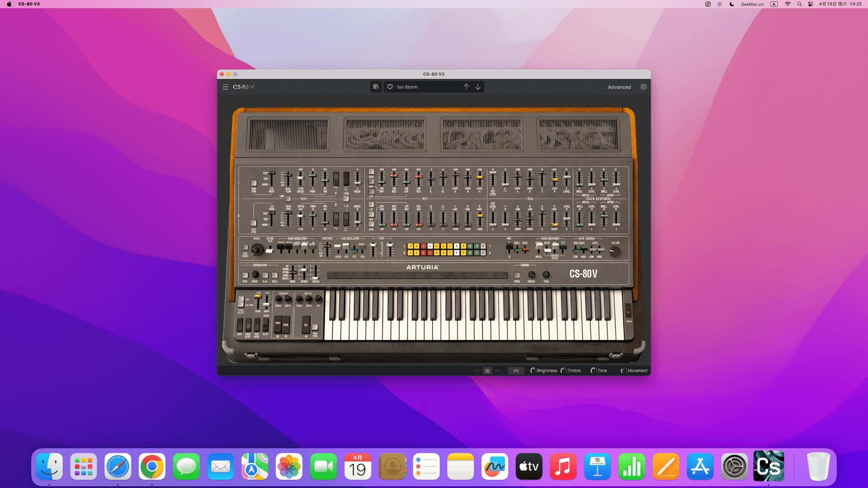Screen dimensions: 868x488
Task: Open the hamburger main menu
Action: click(225, 87)
